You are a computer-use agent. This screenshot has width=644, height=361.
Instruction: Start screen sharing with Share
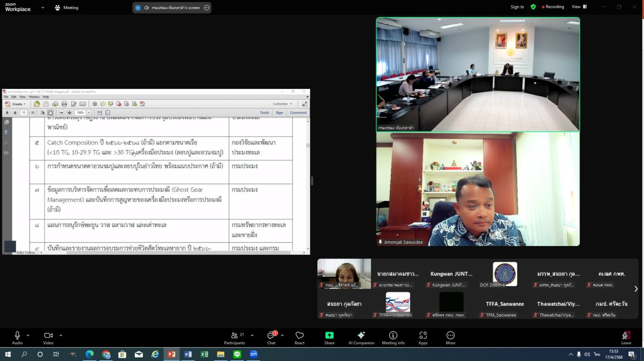[329, 338]
